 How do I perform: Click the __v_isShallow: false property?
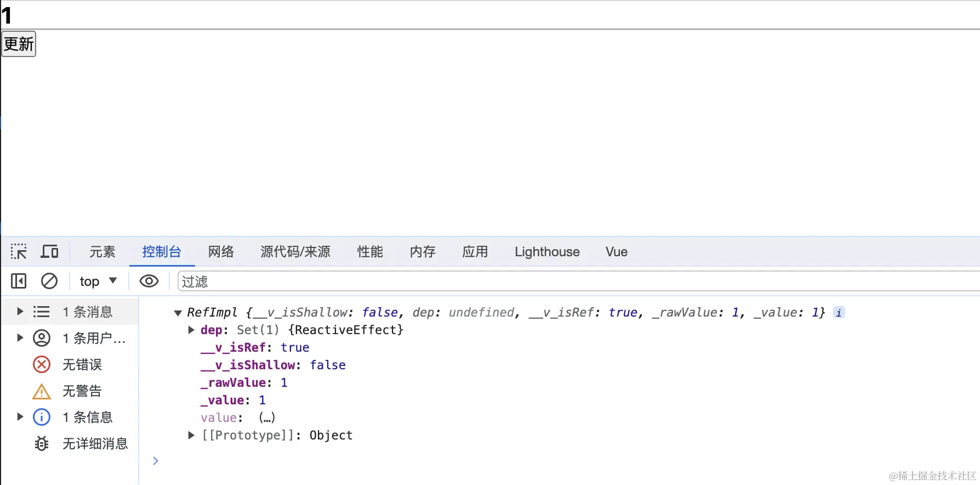pos(273,365)
